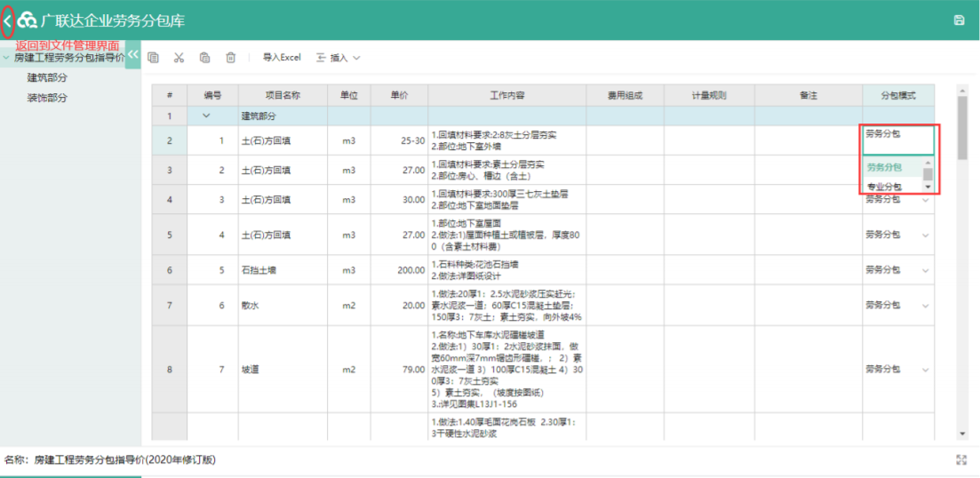This screenshot has height=478, width=980.
Task: Click the trash delete icon
Action: click(231, 58)
